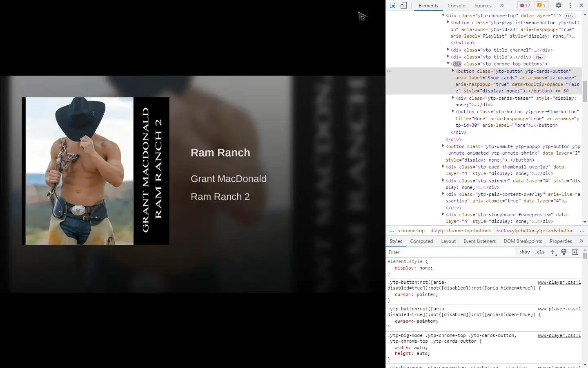The image size is (588, 368).
Task: Switch to the Console tab
Action: pyautogui.click(x=456, y=6)
